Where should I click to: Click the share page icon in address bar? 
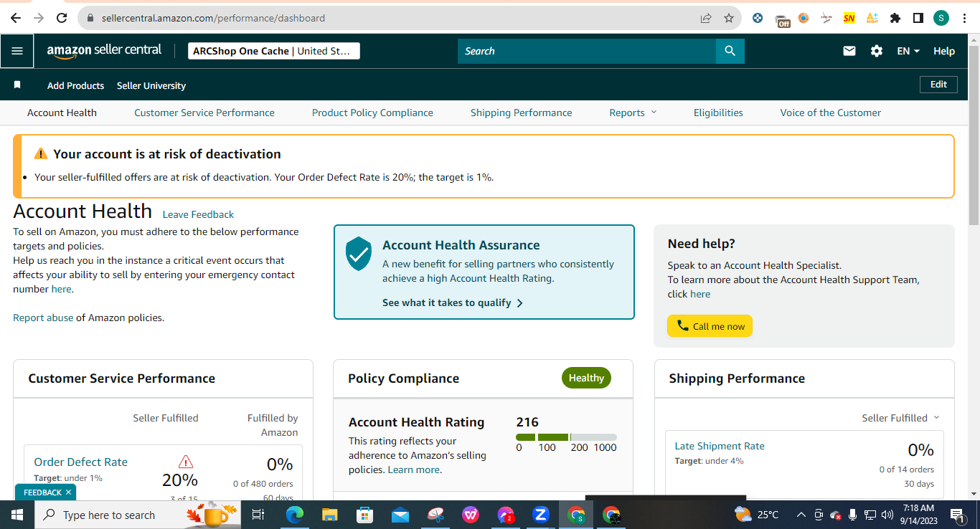click(706, 18)
